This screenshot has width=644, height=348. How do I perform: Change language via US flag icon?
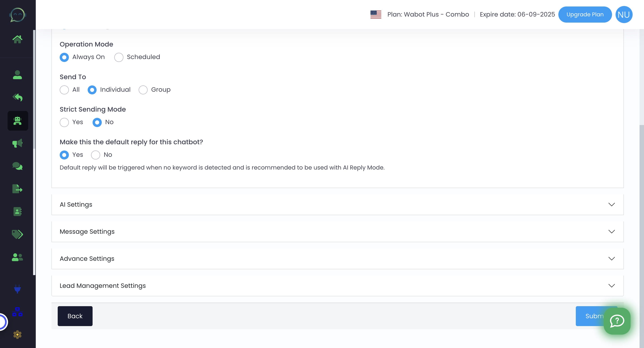(x=376, y=15)
